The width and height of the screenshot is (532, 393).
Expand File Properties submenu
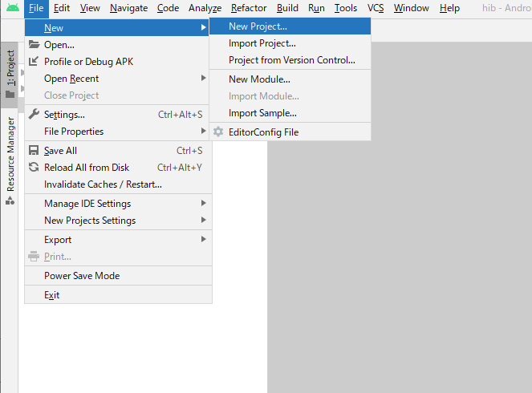coord(203,131)
